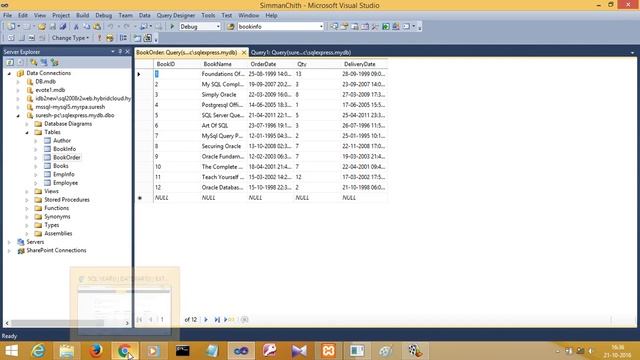Collapse the suresh-pc\sqlexpress.mydb.dbo node

(x=18, y=116)
